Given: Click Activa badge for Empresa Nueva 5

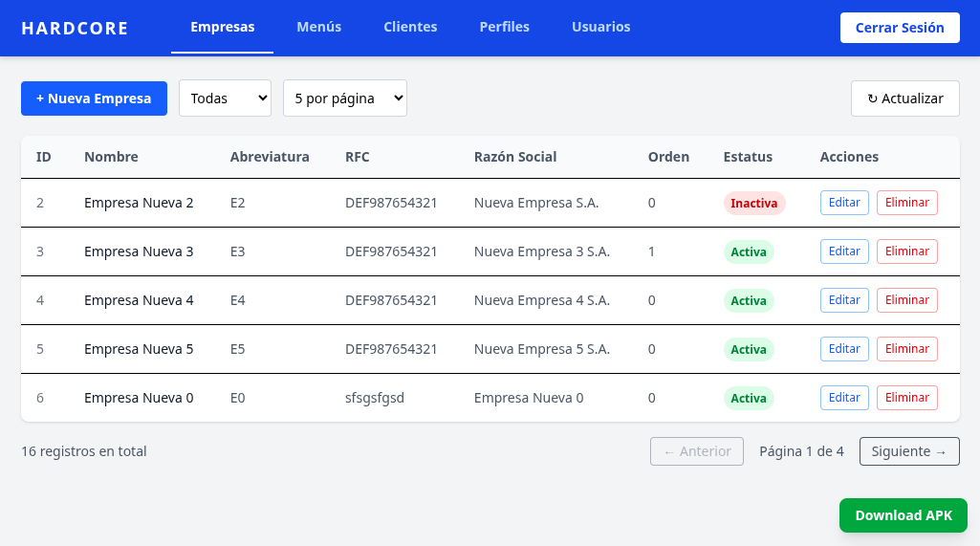Looking at the screenshot, I should [749, 350].
